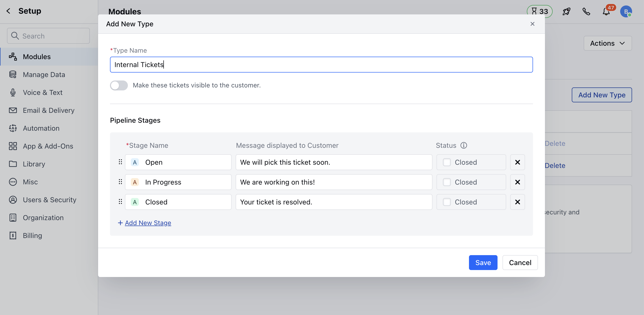
Task: Save the new ticket type
Action: [x=483, y=262]
